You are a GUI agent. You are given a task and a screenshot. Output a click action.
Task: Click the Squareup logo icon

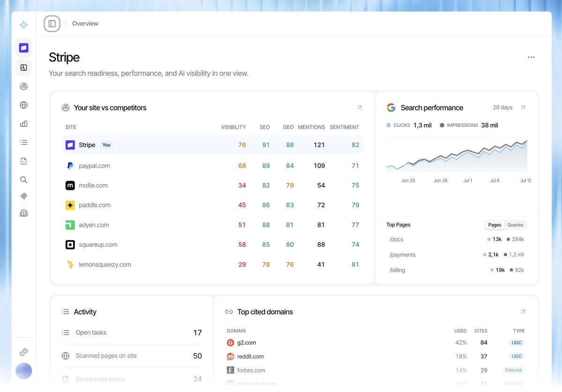click(x=70, y=244)
